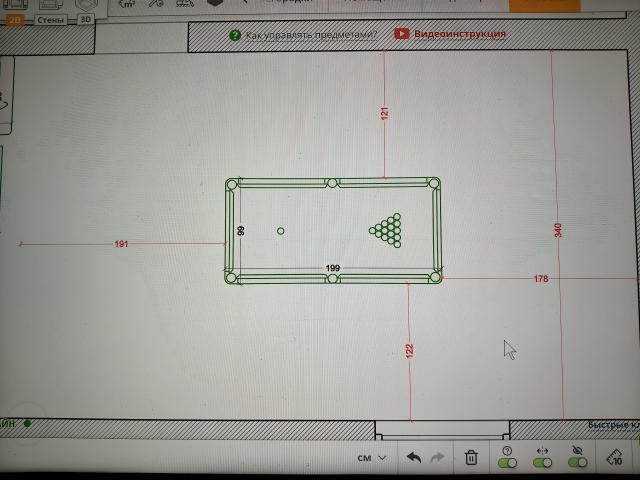Switch to the Стены tab
Screen dimensions: 640x480
coord(50,18)
